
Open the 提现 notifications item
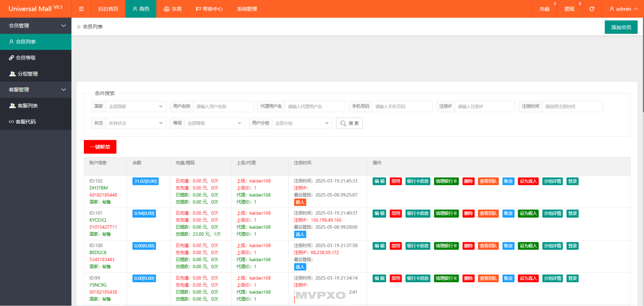pyautogui.click(x=570, y=9)
